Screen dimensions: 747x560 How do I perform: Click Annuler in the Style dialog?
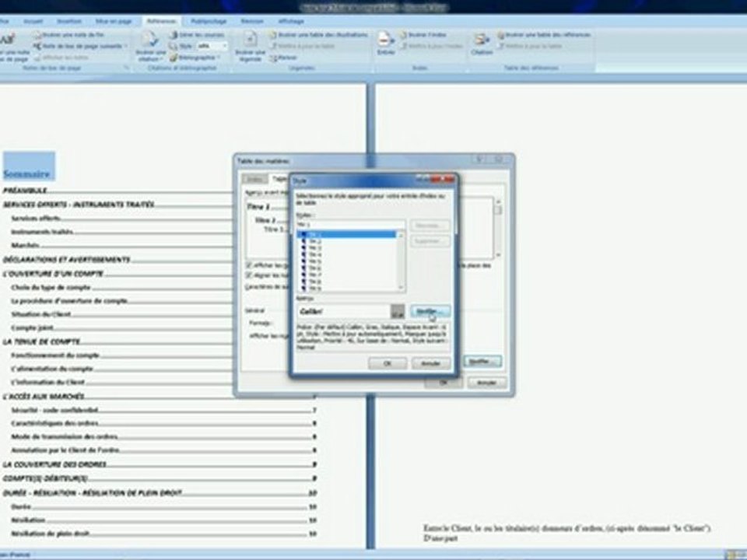tap(430, 363)
